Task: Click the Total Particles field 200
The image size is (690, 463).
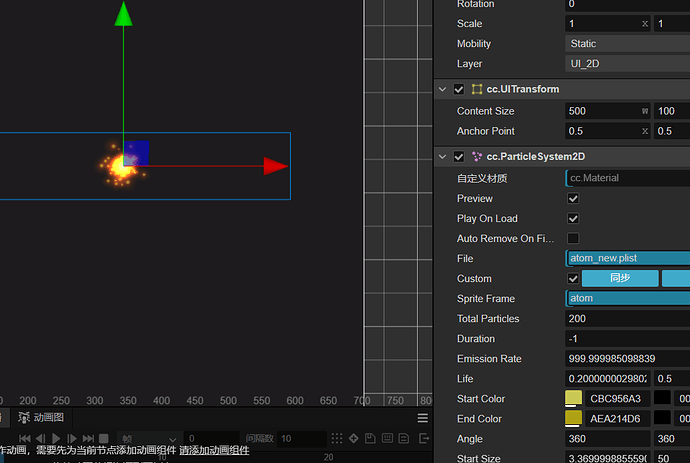Action: click(628, 319)
